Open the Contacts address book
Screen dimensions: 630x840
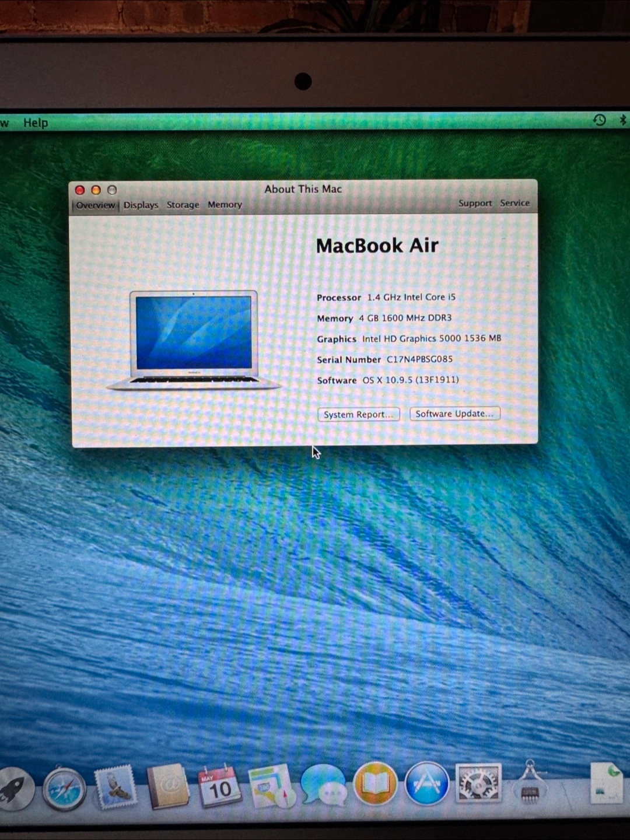pyautogui.click(x=169, y=786)
